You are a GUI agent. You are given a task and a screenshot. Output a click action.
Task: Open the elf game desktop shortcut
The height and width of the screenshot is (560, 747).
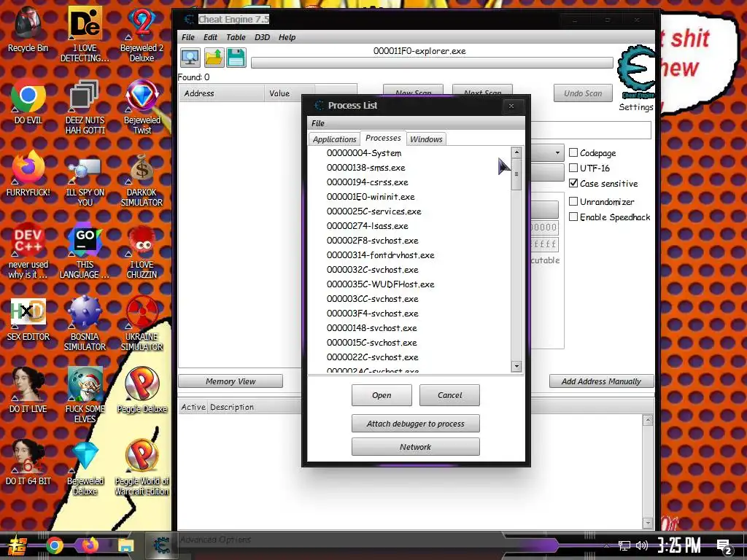pyautogui.click(x=85, y=395)
